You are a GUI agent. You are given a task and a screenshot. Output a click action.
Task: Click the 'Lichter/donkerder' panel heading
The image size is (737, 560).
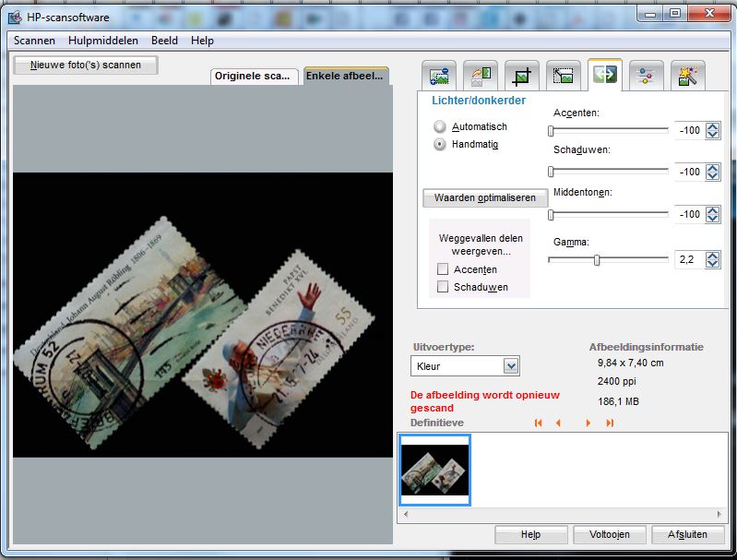[479, 101]
